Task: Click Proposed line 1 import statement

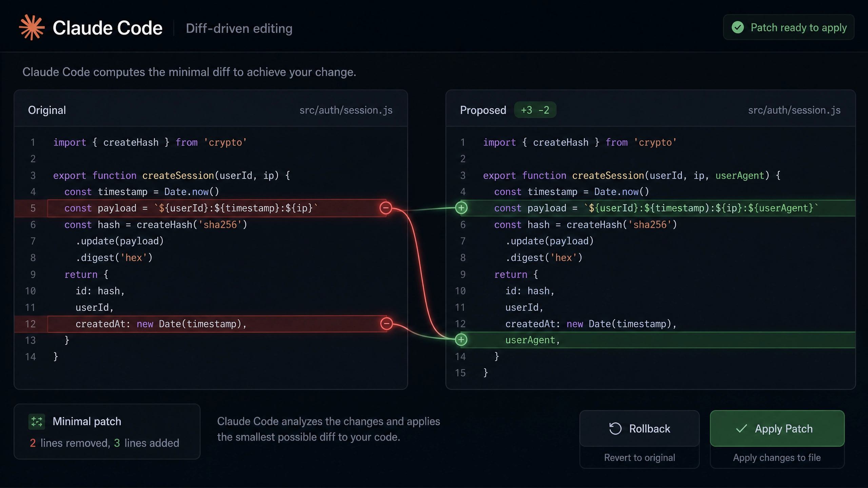Action: pos(580,142)
